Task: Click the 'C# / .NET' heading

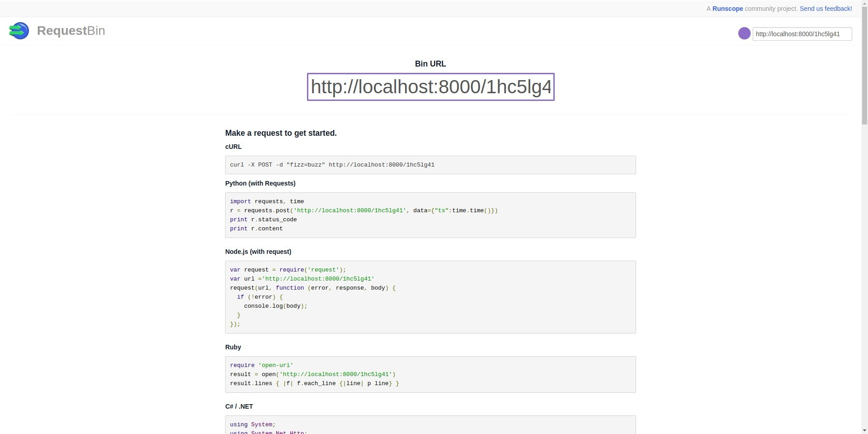Action: pos(239,406)
